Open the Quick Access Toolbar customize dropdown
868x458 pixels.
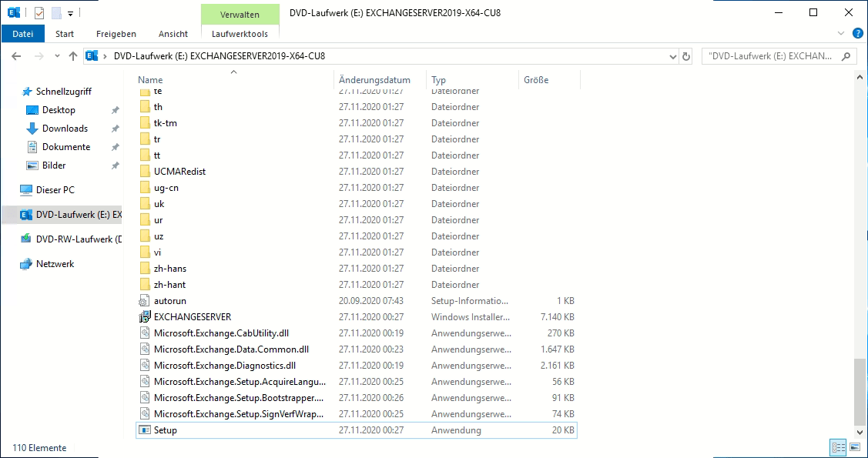70,13
